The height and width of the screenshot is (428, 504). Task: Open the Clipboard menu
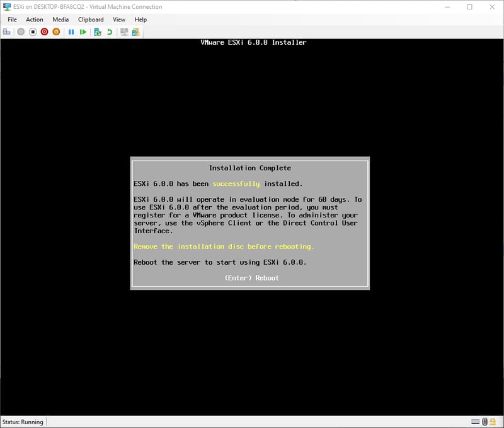(x=91, y=20)
